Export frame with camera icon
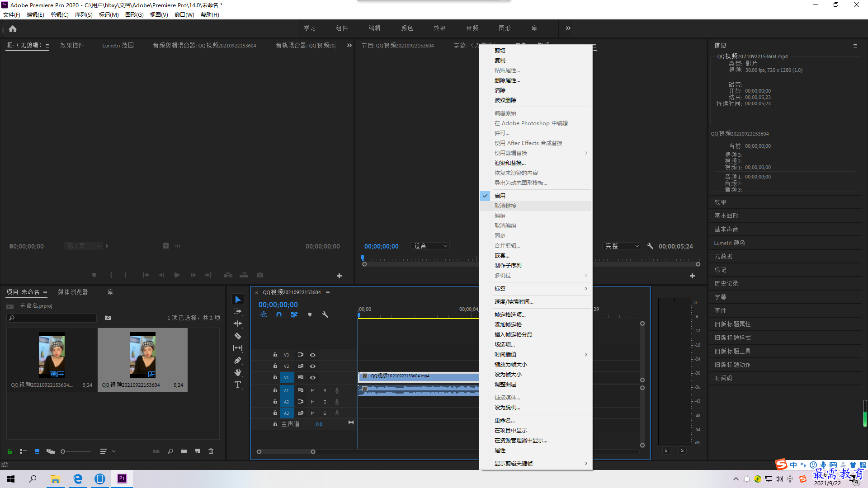The image size is (868, 488). (260, 275)
